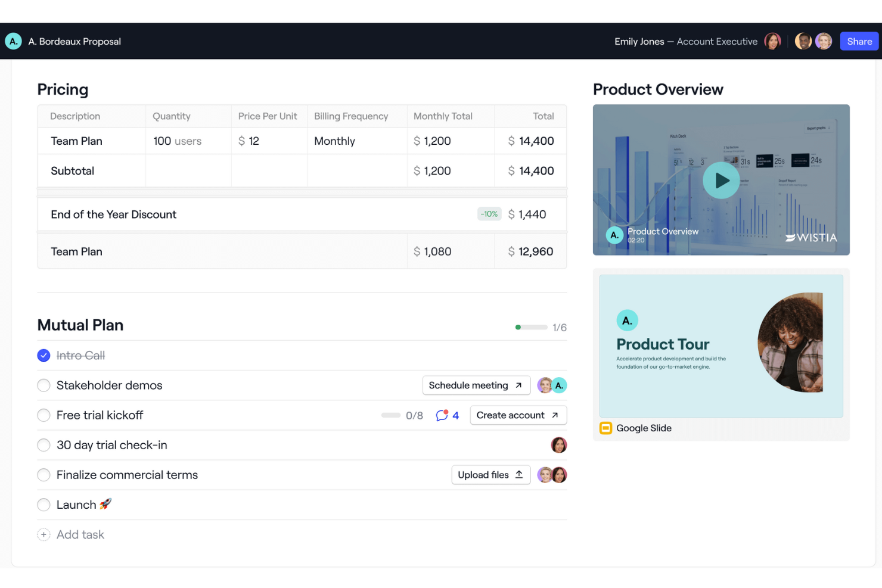Click the Mutual Plan progress bar

tap(530, 327)
